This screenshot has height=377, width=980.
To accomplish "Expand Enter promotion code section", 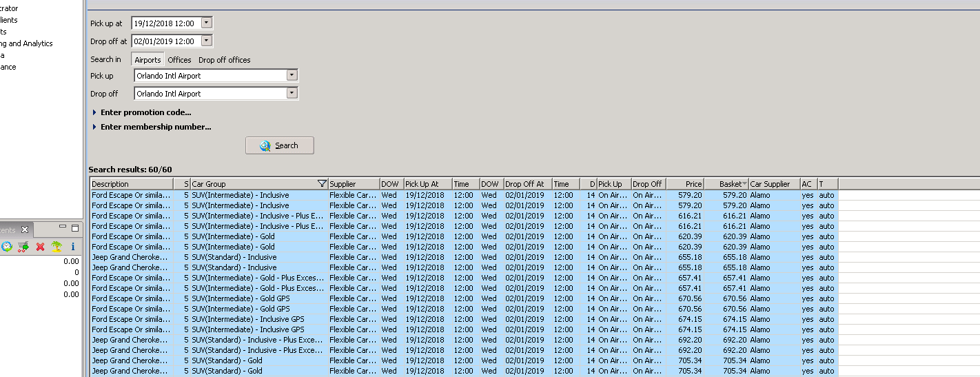I will point(94,112).
